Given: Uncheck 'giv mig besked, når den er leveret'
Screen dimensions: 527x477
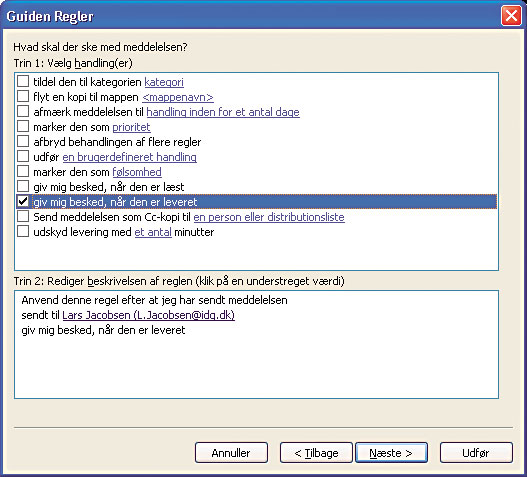Looking at the screenshot, I should point(23,201).
